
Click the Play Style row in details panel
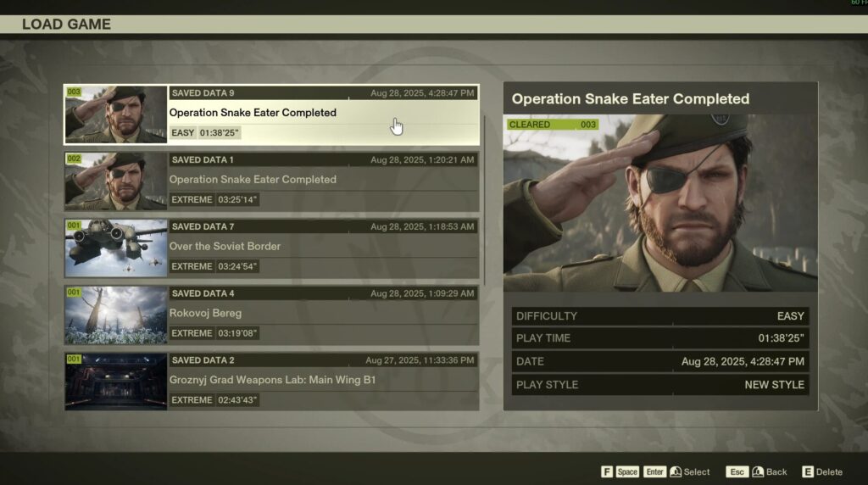click(659, 385)
